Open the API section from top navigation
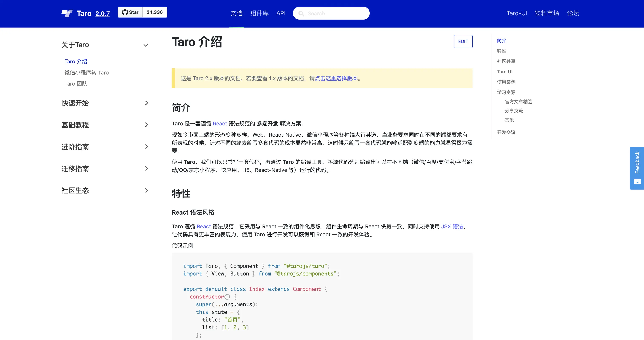This screenshot has width=644, height=340. pyautogui.click(x=281, y=13)
